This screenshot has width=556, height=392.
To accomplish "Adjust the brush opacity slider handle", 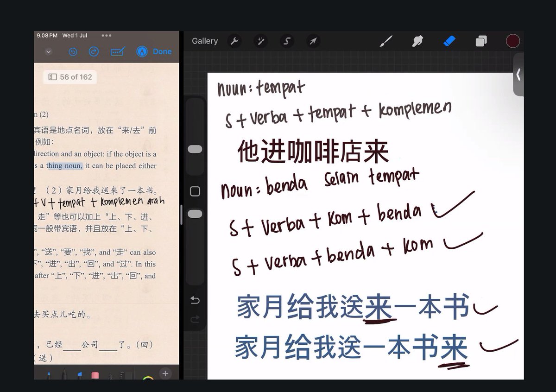I will pos(195,214).
